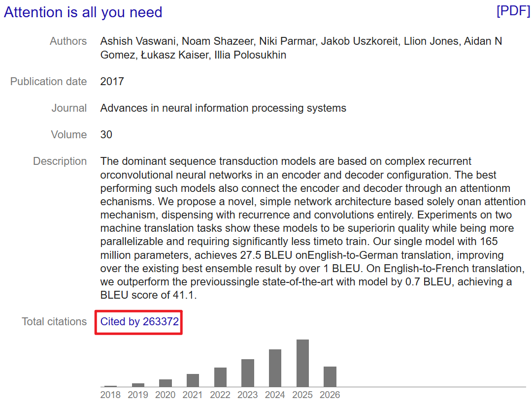Click the 2026 year label below chart
532x402 pixels.
(330, 395)
